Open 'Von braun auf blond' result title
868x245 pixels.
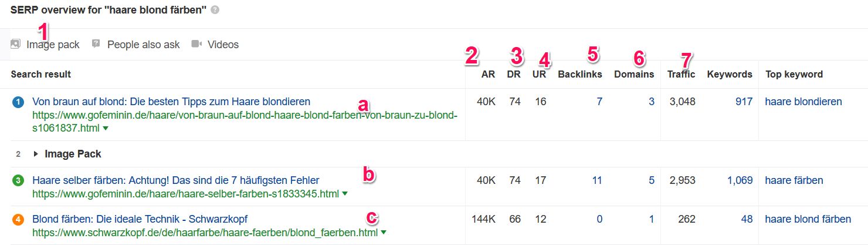[171, 102]
